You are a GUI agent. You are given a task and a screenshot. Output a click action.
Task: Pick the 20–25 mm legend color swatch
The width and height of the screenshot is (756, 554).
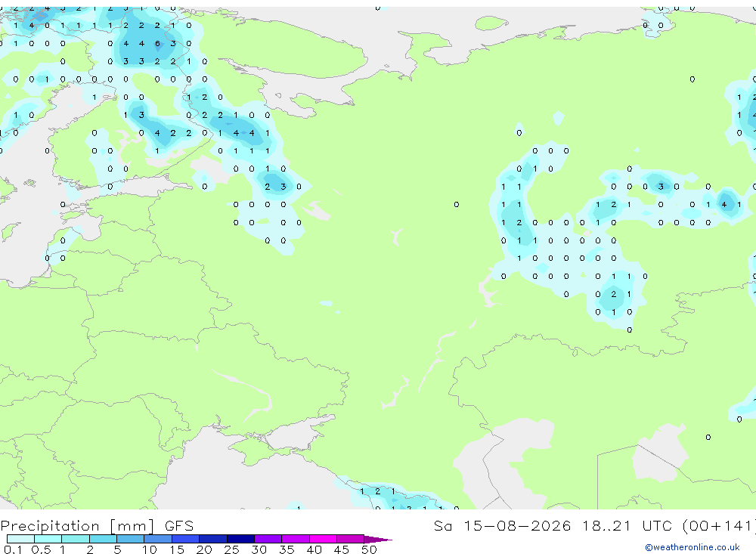(x=212, y=539)
